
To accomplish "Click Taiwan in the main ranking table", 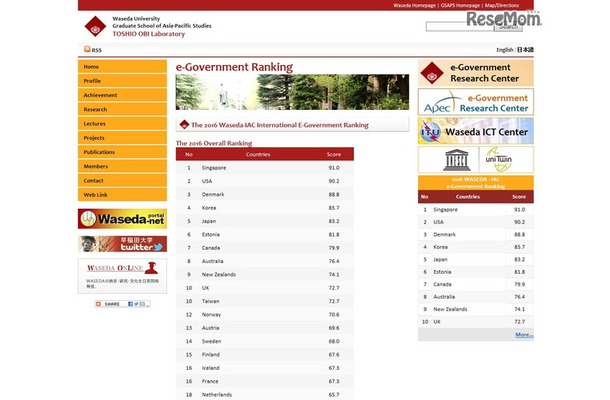I will [210, 301].
